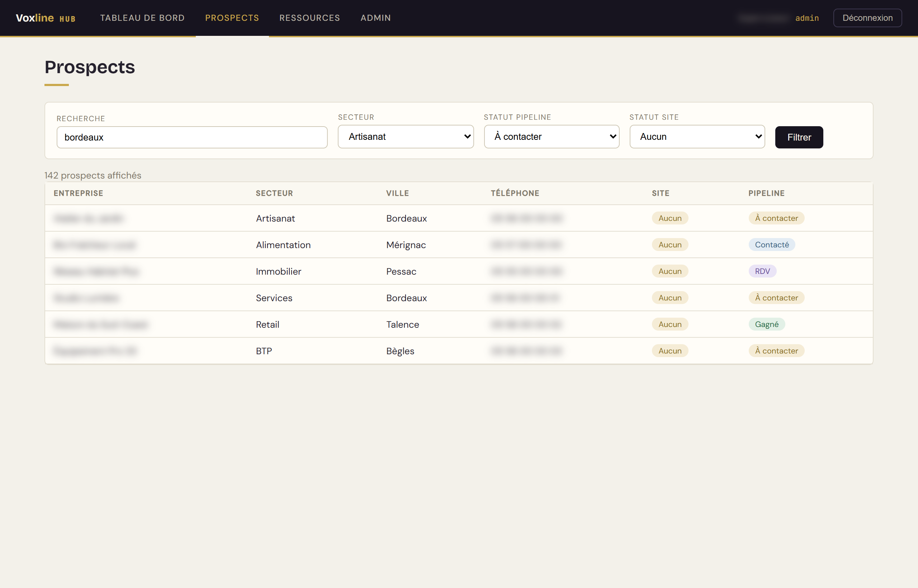Screen dimensions: 918x588
Task: Click the admin role label
Action: tap(807, 18)
